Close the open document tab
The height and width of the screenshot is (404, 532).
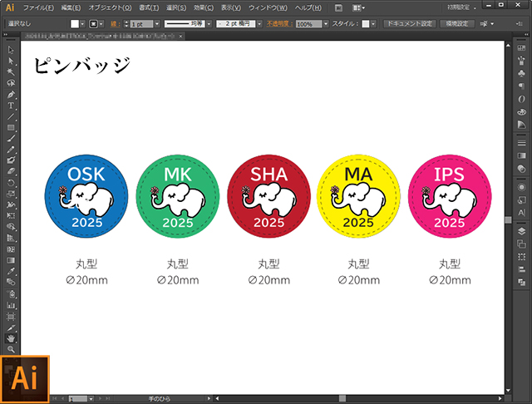click(181, 36)
